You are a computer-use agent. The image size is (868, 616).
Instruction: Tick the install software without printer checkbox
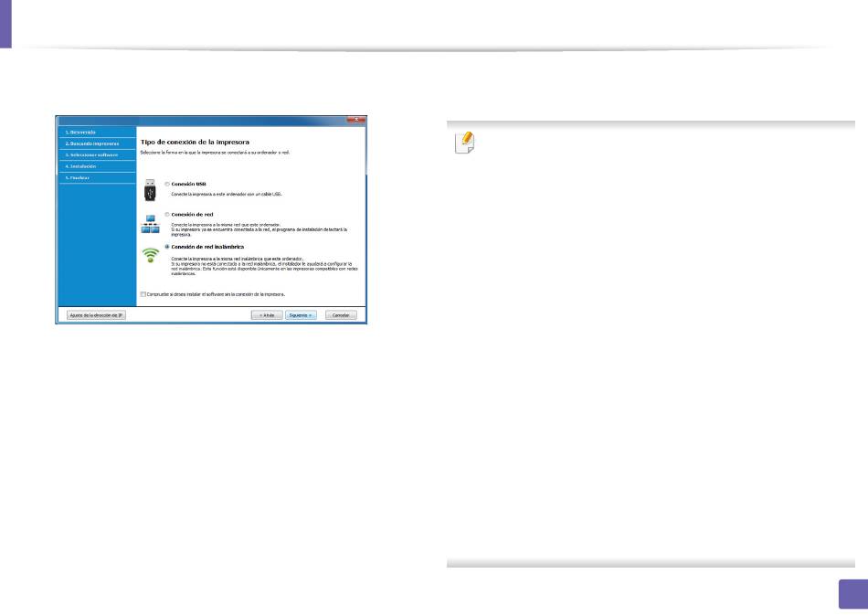pos(143,294)
